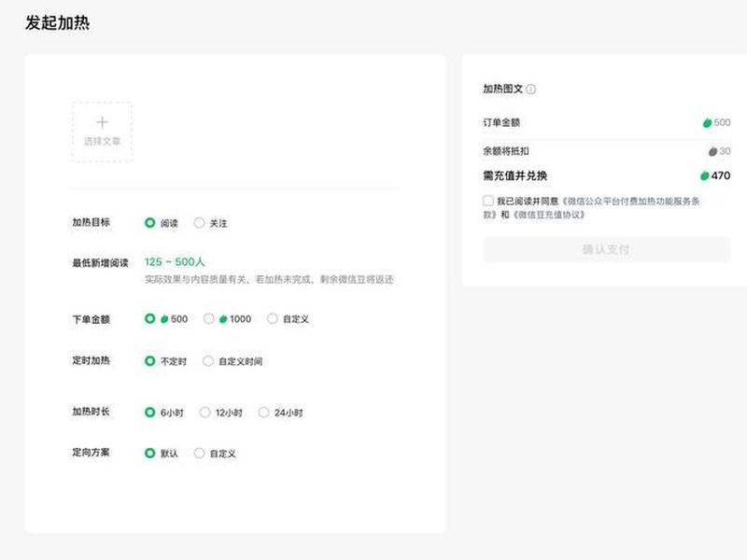Click the plus icon to select an article
747x560 pixels.
[x=102, y=122]
